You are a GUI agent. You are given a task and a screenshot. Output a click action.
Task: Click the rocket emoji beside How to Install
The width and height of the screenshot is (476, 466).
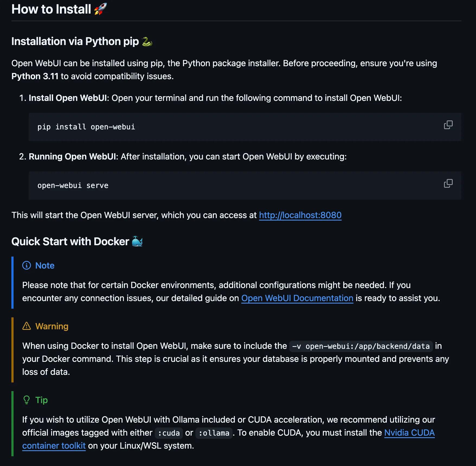click(x=100, y=9)
